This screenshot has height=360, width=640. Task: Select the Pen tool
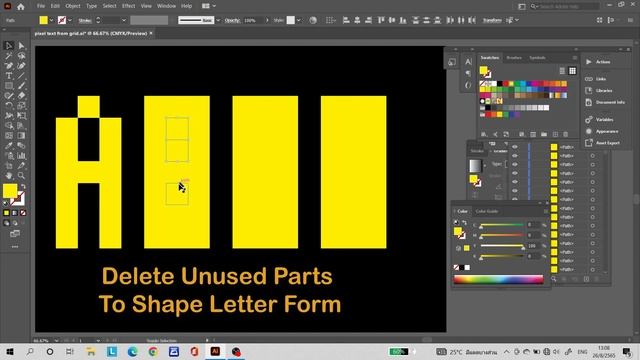(x=9, y=66)
